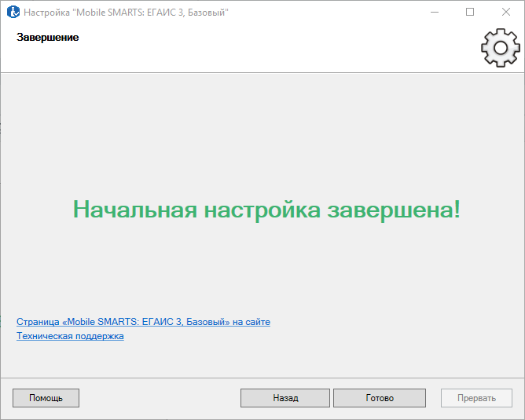Viewport: 525px width, 420px height.
Task: Click the green Начальная настройка завершена! message
Action: [267, 210]
